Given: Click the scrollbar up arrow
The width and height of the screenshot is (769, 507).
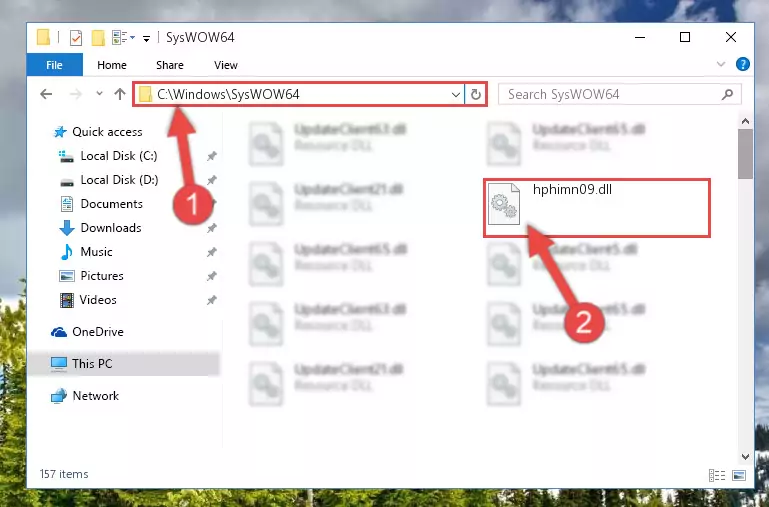Looking at the screenshot, I should [745, 121].
